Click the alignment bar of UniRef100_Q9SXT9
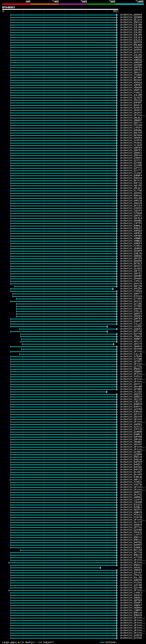This screenshot has width=146, height=644. pos(68,344)
